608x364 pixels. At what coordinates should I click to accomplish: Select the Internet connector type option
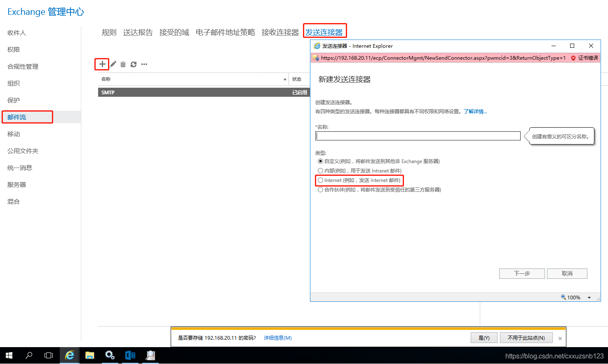[x=320, y=180]
